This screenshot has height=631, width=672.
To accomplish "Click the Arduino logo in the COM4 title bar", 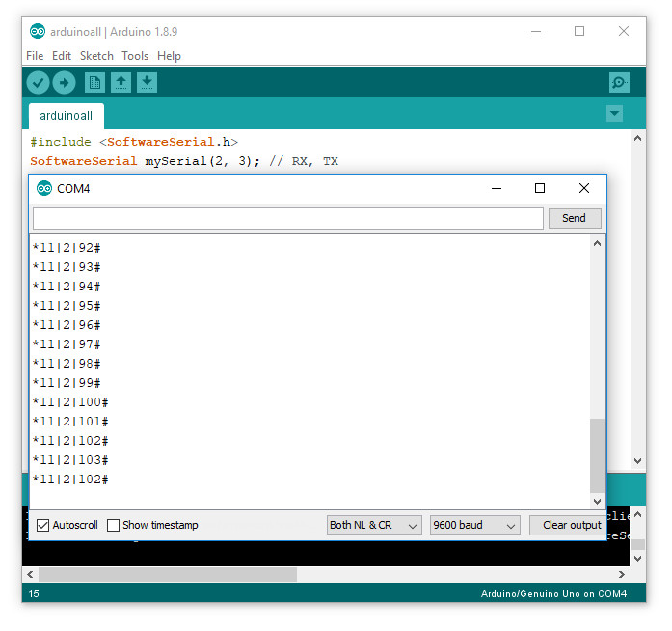I will pyautogui.click(x=44, y=188).
